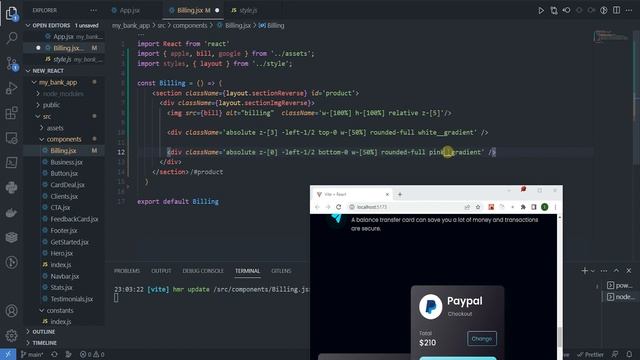Open the OUTPUT panel tab
640x360 pixels.
coord(161,271)
